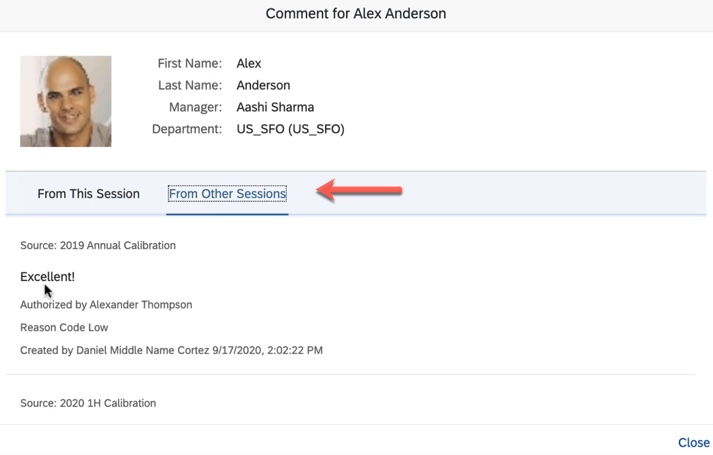Click the red arrow pointing at the tab
713x455 pixels.
(x=360, y=190)
